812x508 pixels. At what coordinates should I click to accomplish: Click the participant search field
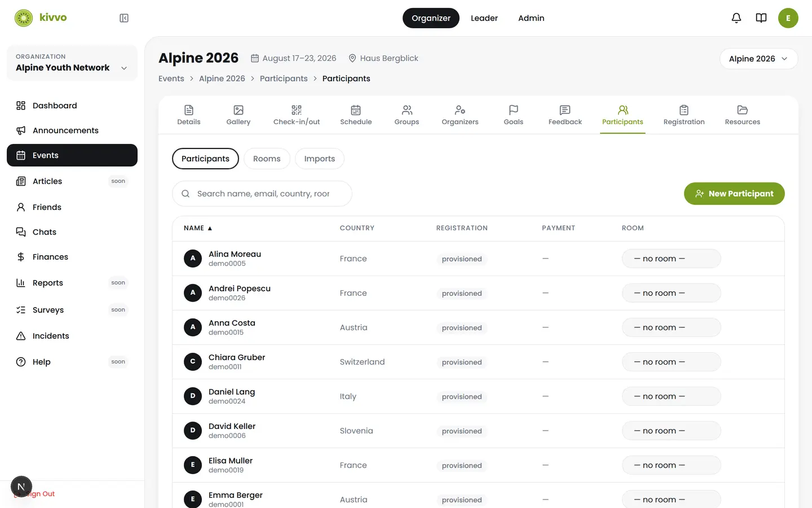262,194
